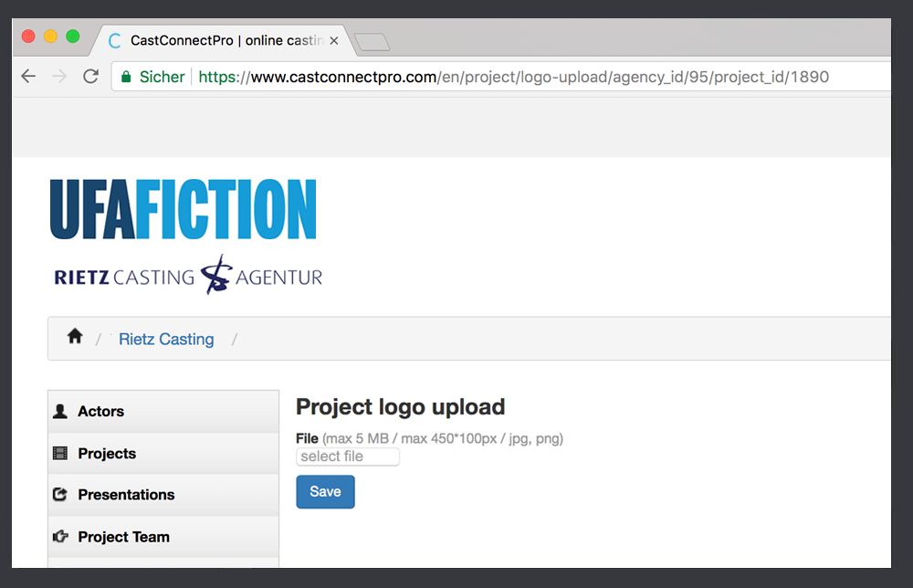Click the select file input field

tap(348, 457)
